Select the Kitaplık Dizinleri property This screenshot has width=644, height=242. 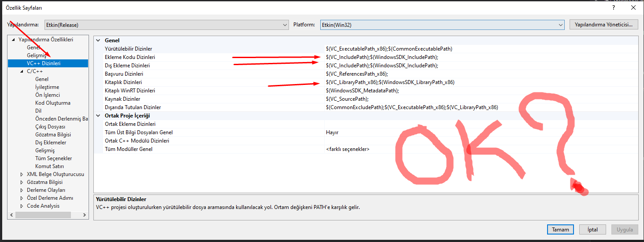pos(123,82)
